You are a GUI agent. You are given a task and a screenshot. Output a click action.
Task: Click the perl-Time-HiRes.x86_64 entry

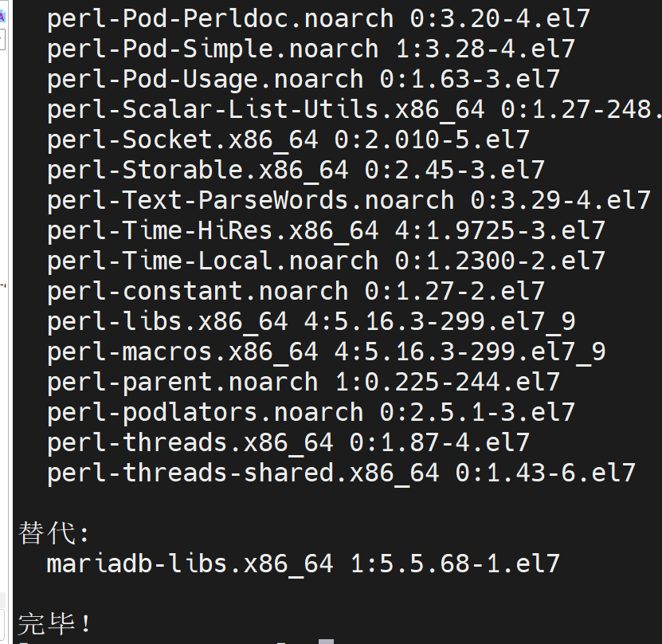pos(325,230)
